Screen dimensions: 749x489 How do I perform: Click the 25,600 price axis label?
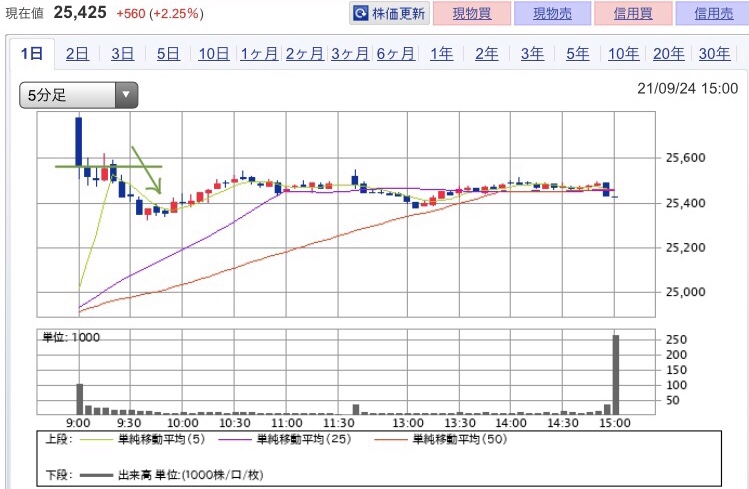(x=685, y=158)
